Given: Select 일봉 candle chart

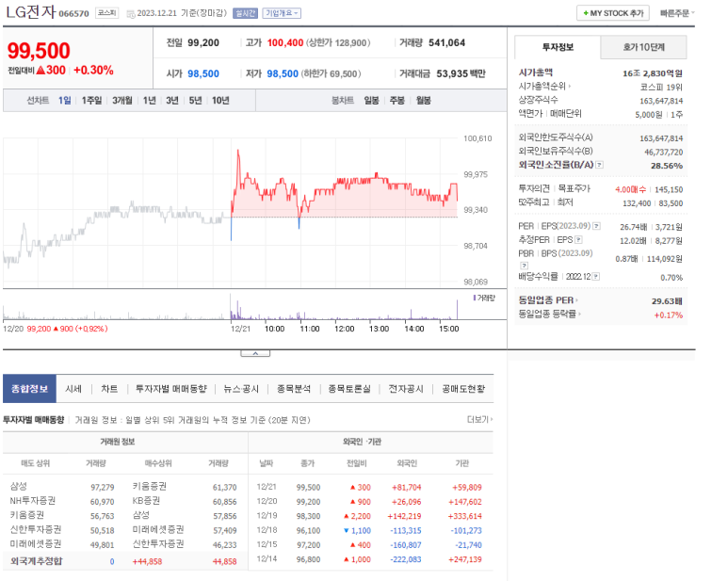Looking at the screenshot, I should coord(371,100).
